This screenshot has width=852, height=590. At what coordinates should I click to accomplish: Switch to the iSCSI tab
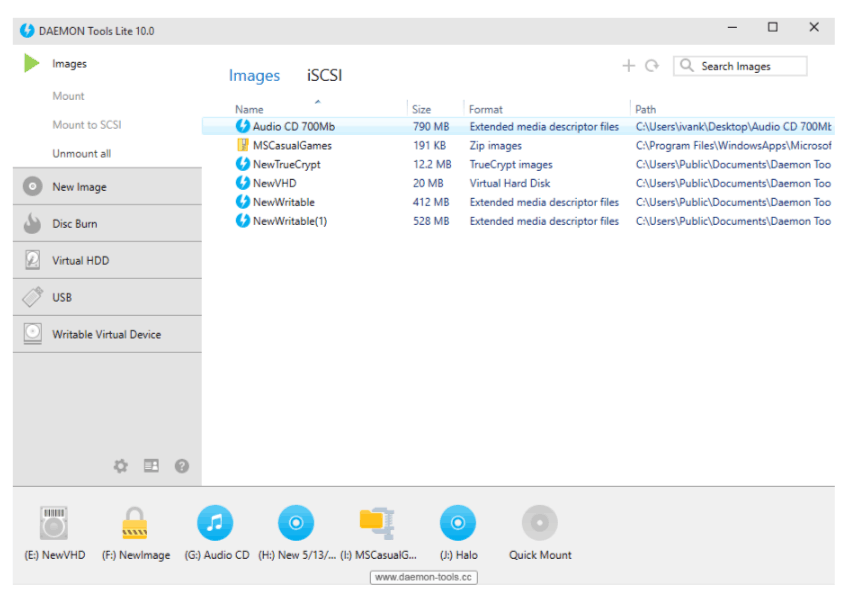click(324, 75)
